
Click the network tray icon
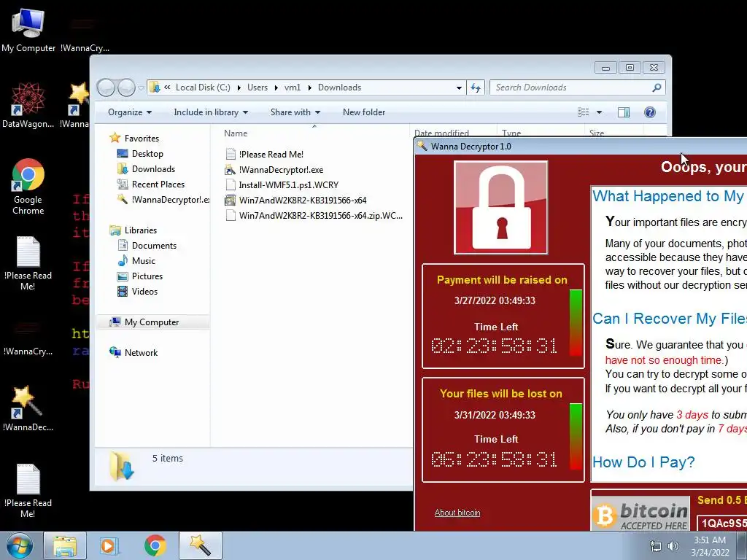pyautogui.click(x=656, y=546)
